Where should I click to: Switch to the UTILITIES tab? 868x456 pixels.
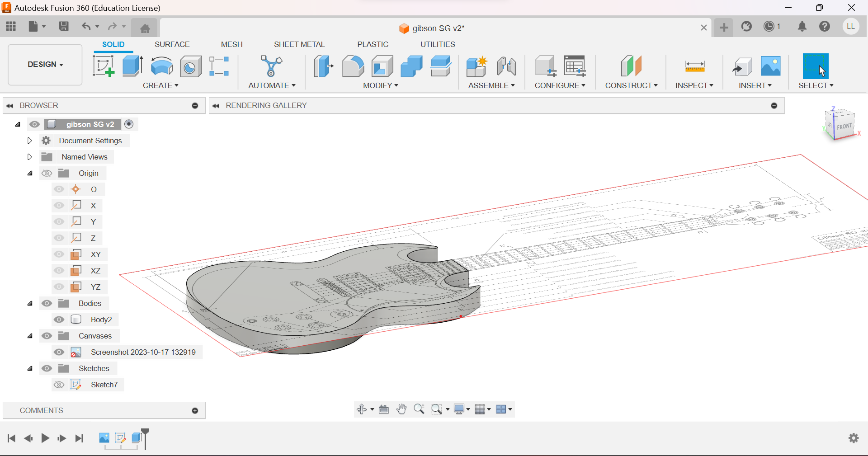pos(438,44)
